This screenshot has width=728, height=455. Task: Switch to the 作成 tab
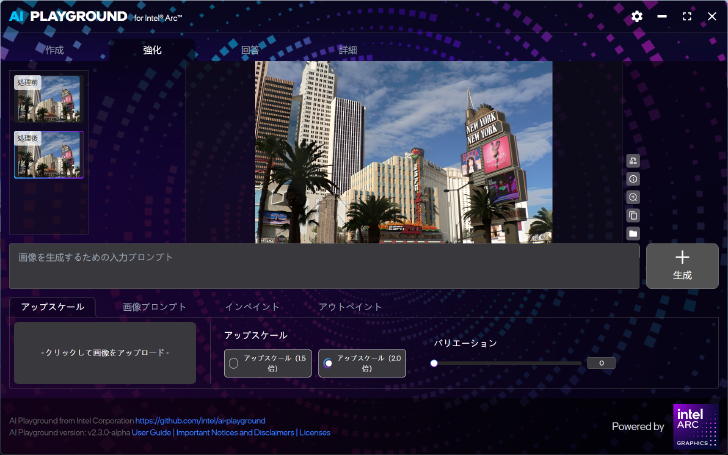pyautogui.click(x=54, y=50)
